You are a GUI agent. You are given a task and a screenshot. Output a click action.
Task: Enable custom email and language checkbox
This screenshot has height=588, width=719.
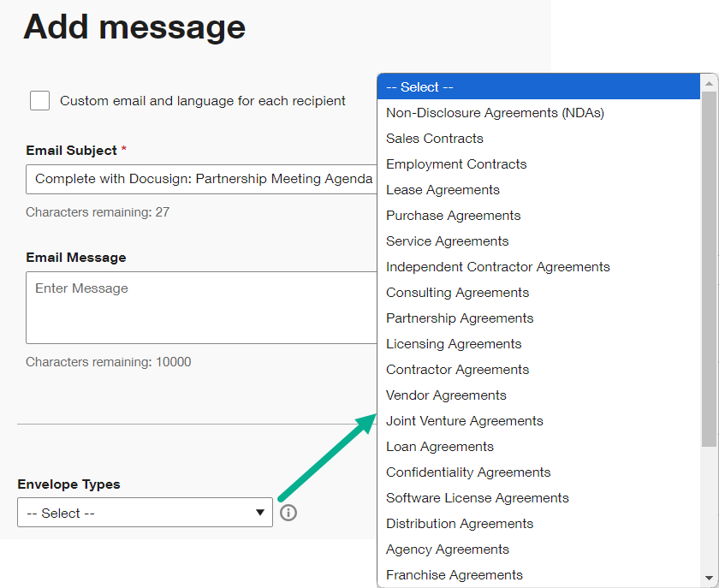[39, 101]
